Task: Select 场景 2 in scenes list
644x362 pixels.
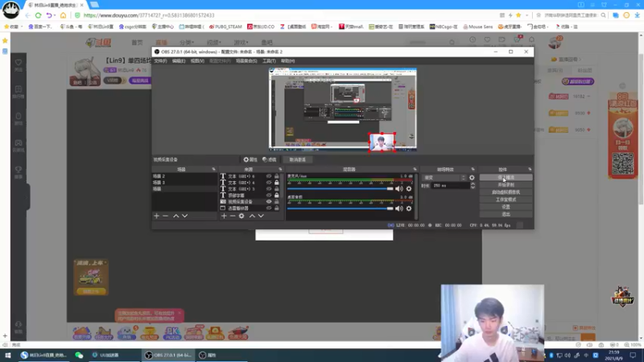Action: [184, 176]
